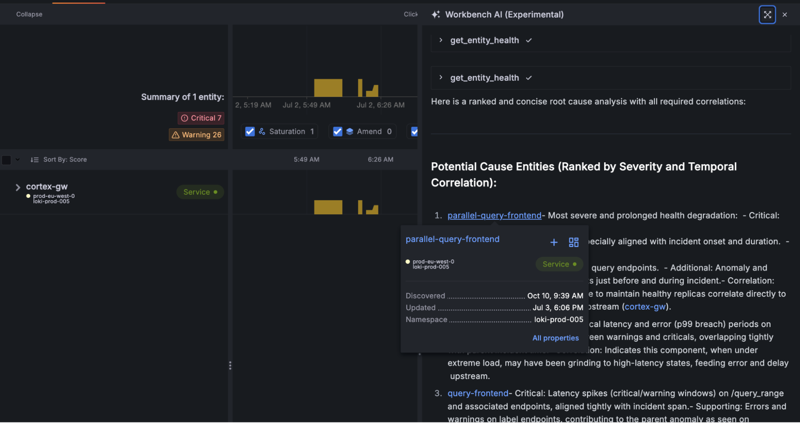Collapse the left panel via Collapse
800x423 pixels.
point(29,14)
